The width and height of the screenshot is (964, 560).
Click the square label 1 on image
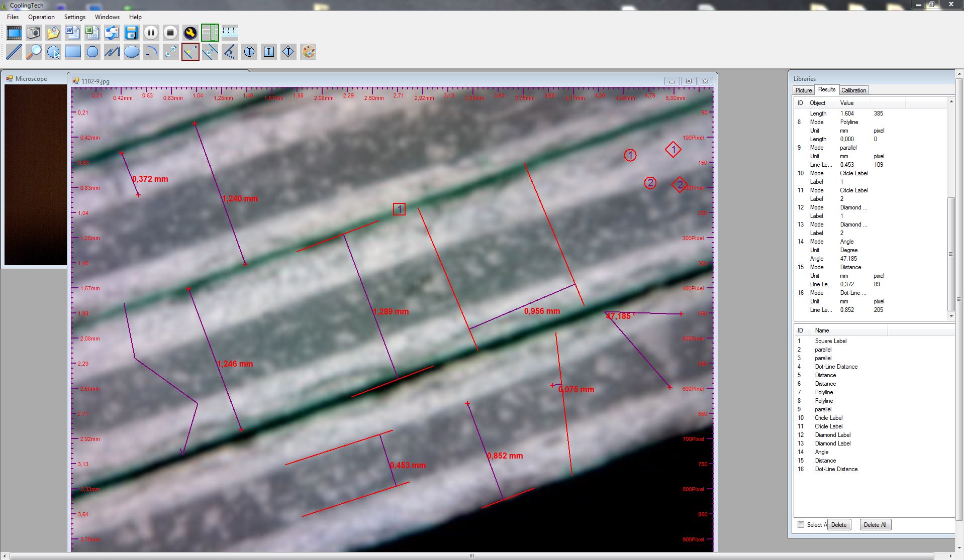pyautogui.click(x=399, y=209)
